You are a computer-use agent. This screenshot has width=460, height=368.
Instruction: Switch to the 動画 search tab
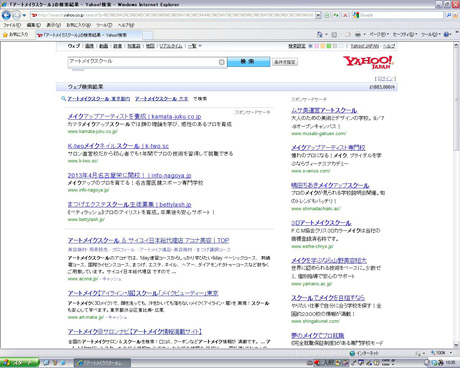[103, 46]
